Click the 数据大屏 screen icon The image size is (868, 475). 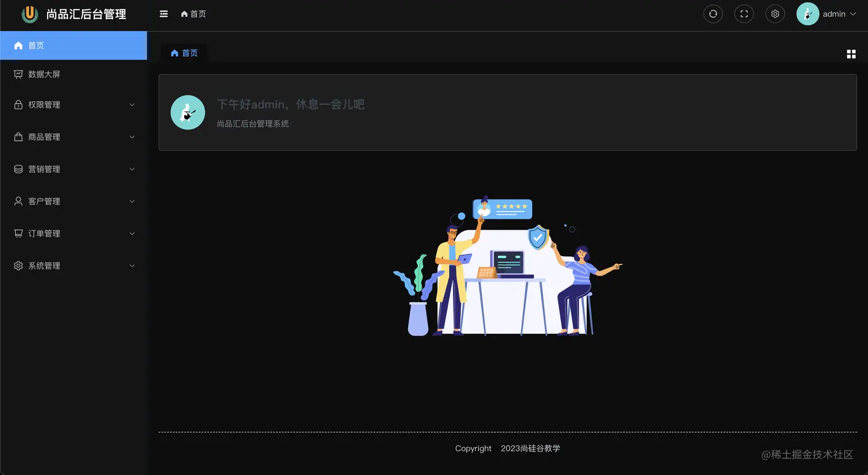(18, 74)
